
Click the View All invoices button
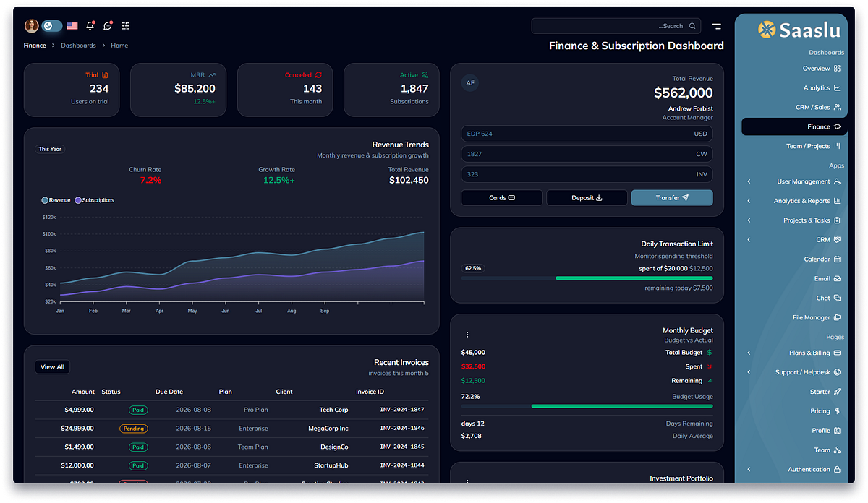coord(52,367)
